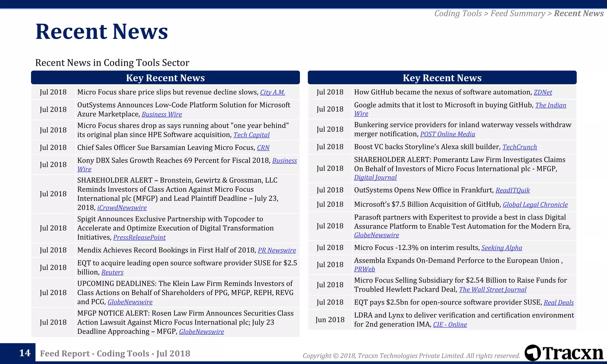Click the Recent News page title

point(102,31)
